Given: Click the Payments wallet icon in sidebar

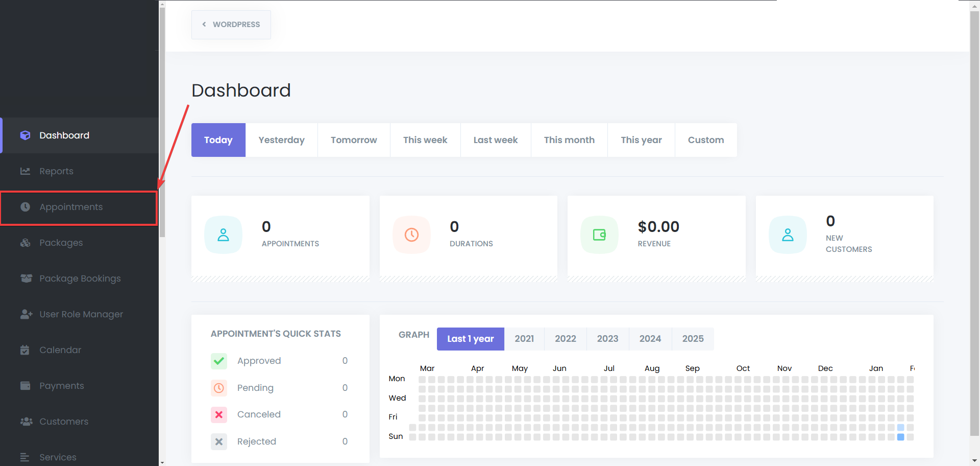Looking at the screenshot, I should pos(25,386).
